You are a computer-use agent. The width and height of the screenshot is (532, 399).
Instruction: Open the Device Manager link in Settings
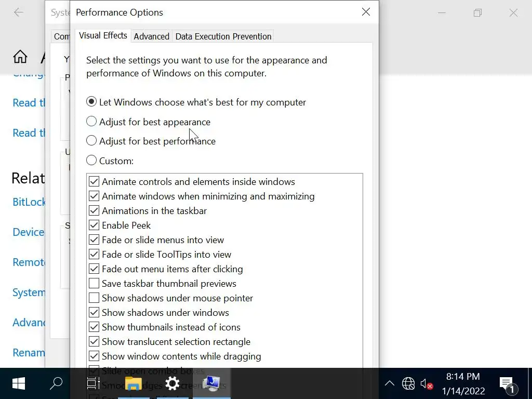[x=29, y=232]
